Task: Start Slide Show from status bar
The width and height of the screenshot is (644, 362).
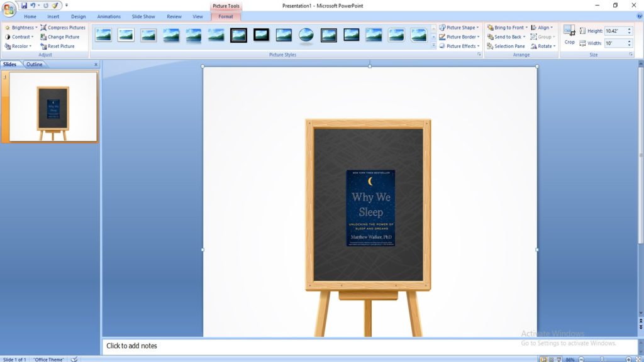Action: coord(559,359)
